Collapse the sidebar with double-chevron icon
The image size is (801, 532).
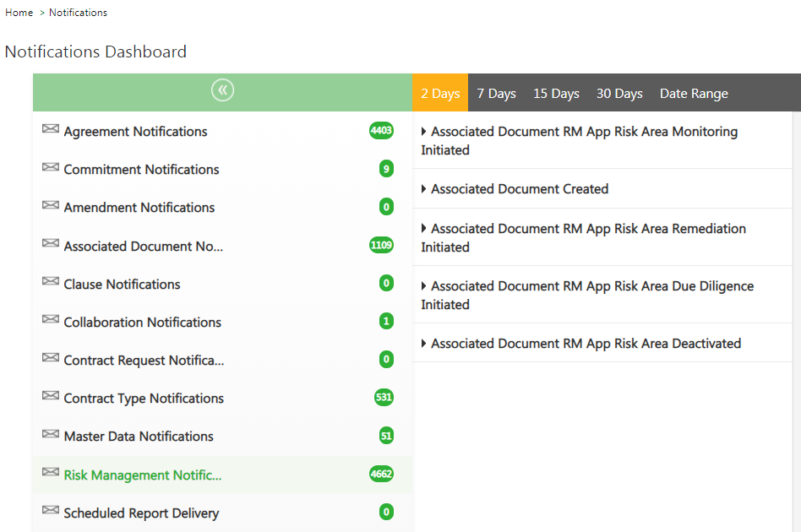[222, 91]
